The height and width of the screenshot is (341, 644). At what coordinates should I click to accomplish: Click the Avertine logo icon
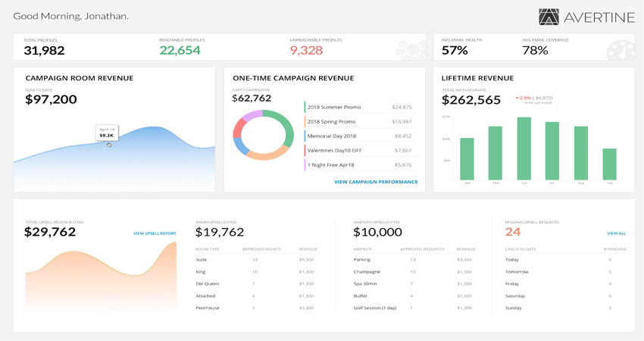click(549, 17)
